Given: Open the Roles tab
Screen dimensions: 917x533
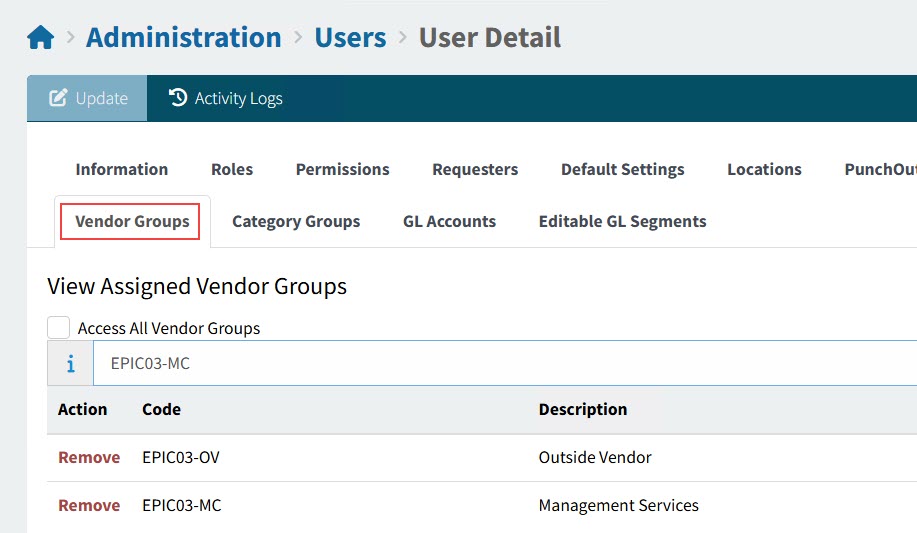Looking at the screenshot, I should point(232,169).
